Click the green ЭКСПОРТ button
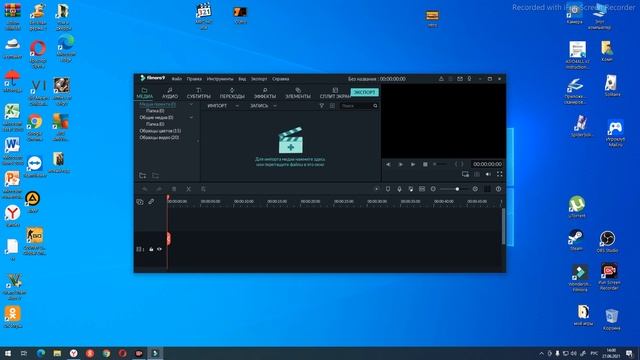Screen dimensions: 640x360 point(364,92)
